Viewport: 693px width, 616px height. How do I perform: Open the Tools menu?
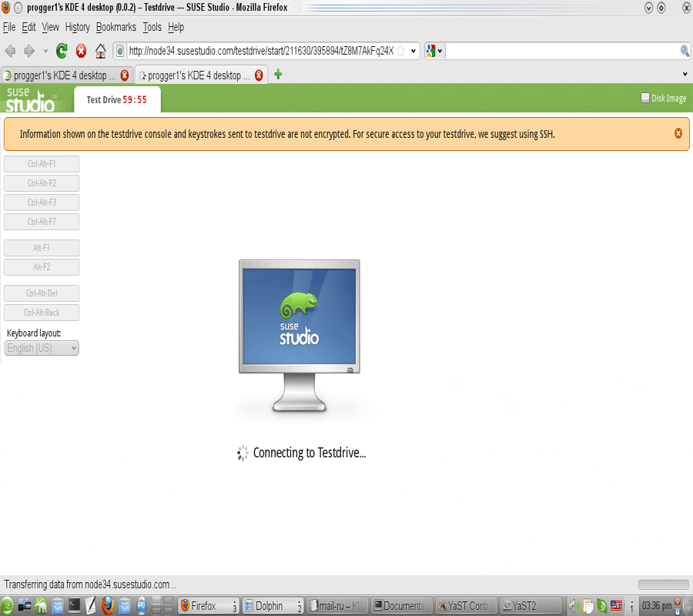pyautogui.click(x=152, y=28)
